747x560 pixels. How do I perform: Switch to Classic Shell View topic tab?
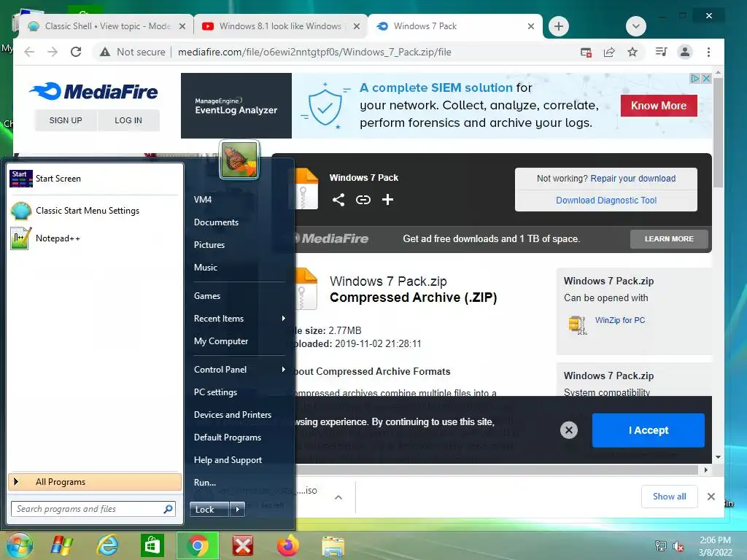pyautogui.click(x=106, y=26)
